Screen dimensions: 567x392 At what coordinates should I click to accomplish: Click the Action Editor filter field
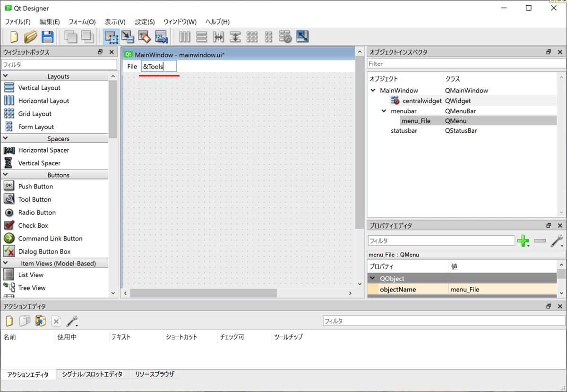[444, 321]
